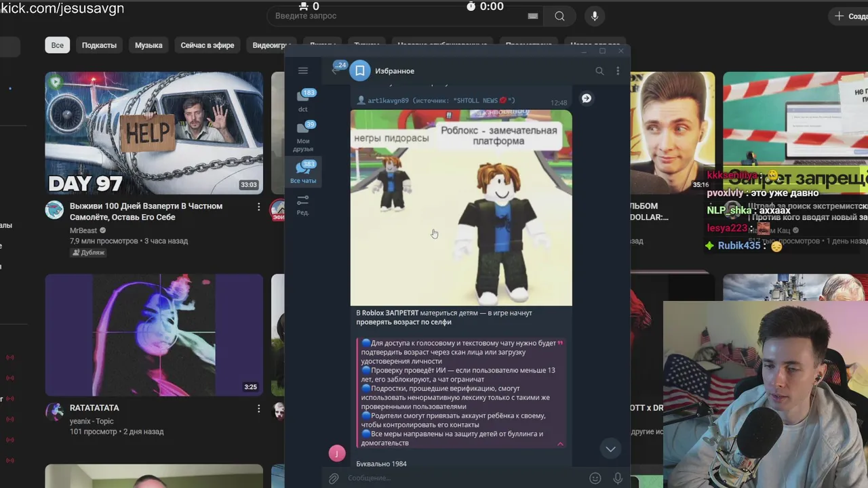Open options menu for MrBeast video

click(x=258, y=207)
